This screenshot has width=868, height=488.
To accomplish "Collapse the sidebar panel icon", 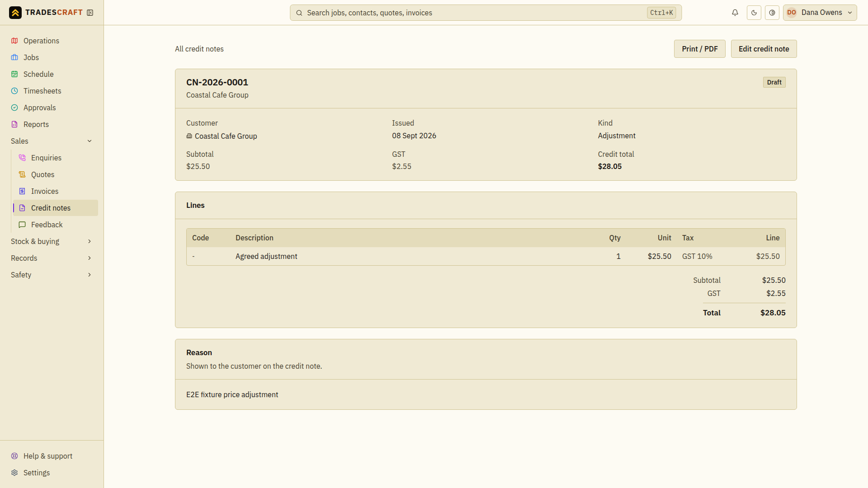I will [90, 13].
